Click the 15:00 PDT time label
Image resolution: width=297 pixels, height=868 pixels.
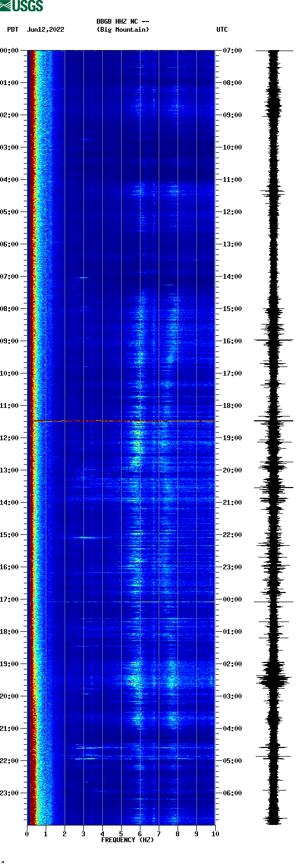point(10,535)
